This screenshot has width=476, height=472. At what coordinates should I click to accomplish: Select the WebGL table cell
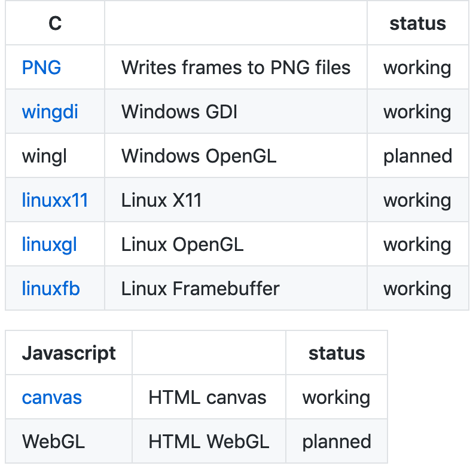coord(69,442)
